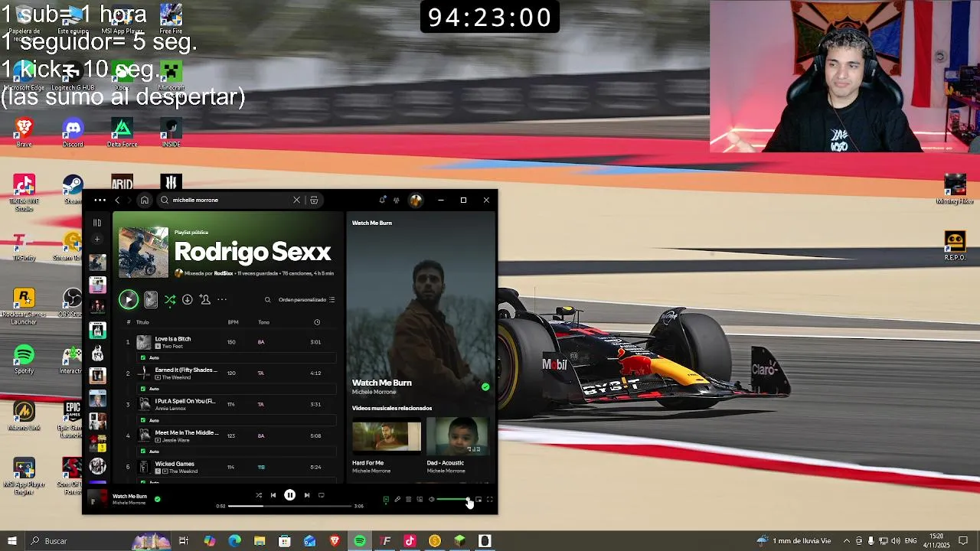Toggle Auto checkbox under 'Meet Me In The Middle'

point(143,452)
